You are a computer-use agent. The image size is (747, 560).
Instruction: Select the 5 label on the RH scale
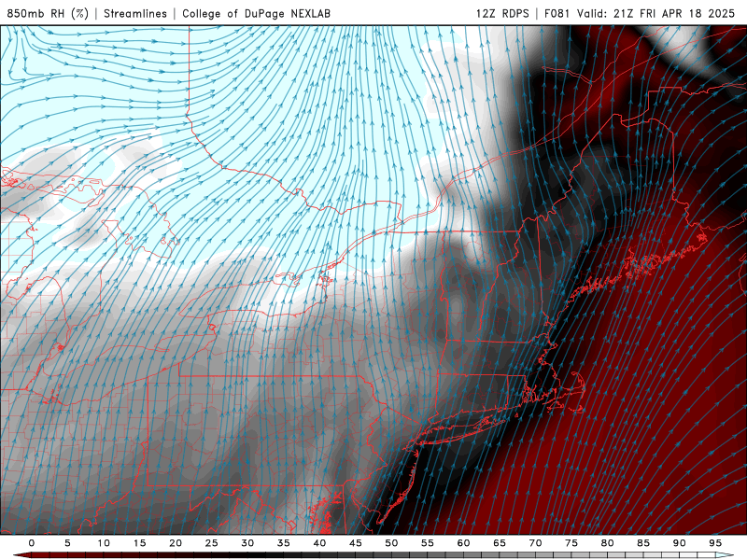coord(67,543)
